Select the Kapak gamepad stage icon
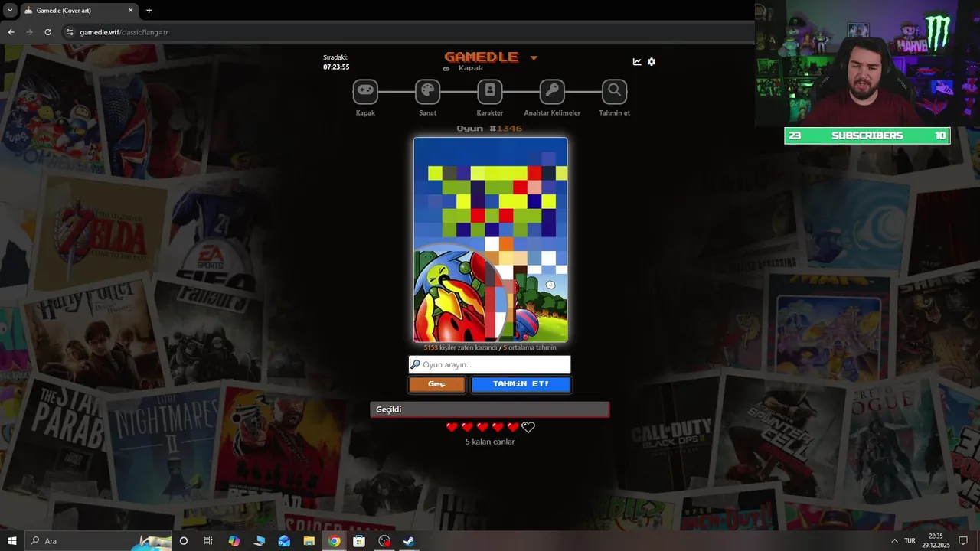980x551 pixels. [x=365, y=92]
